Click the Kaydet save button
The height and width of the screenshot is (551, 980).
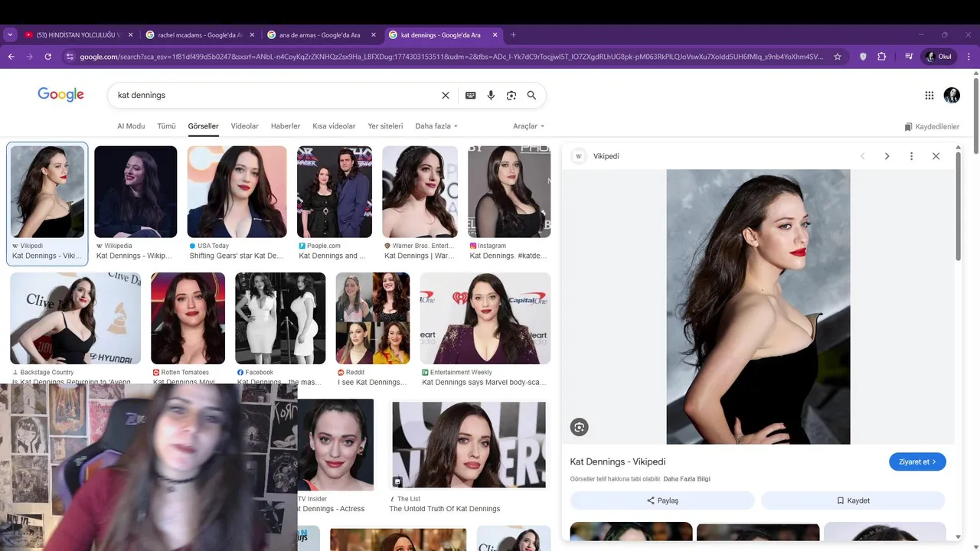(x=853, y=500)
